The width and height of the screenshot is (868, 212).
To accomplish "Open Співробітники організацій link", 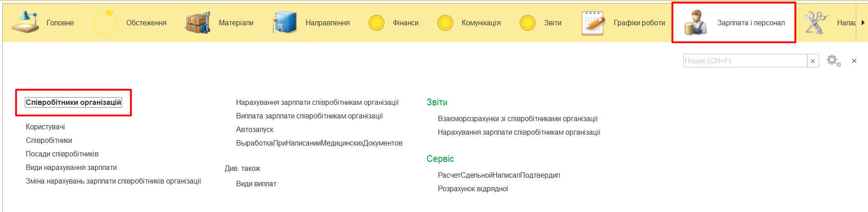I will coord(73,103).
